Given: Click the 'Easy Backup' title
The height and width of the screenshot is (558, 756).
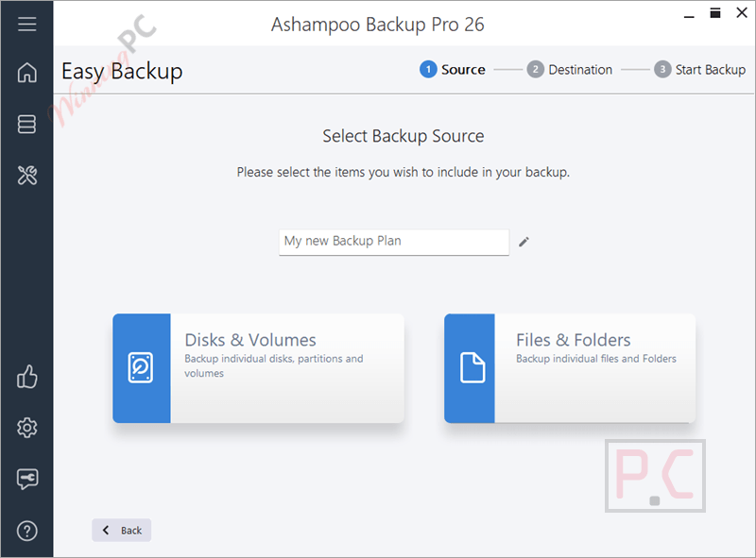Looking at the screenshot, I should click(x=122, y=72).
